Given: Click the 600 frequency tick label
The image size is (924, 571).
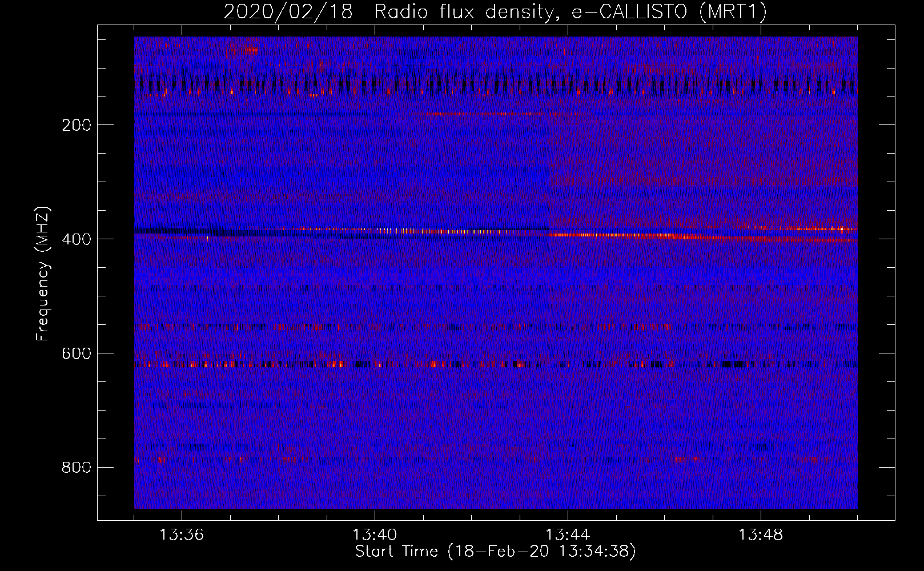Looking at the screenshot, I should pyautogui.click(x=76, y=353).
